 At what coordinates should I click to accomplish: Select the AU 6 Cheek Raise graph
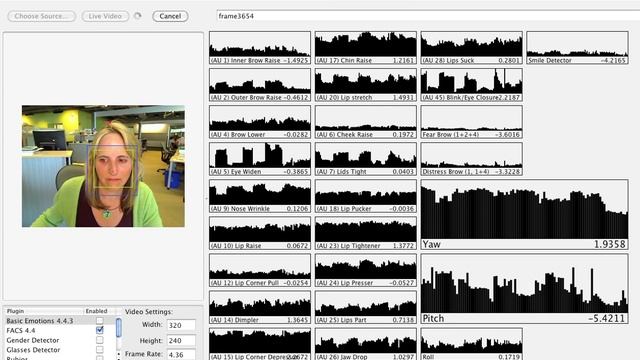366,122
